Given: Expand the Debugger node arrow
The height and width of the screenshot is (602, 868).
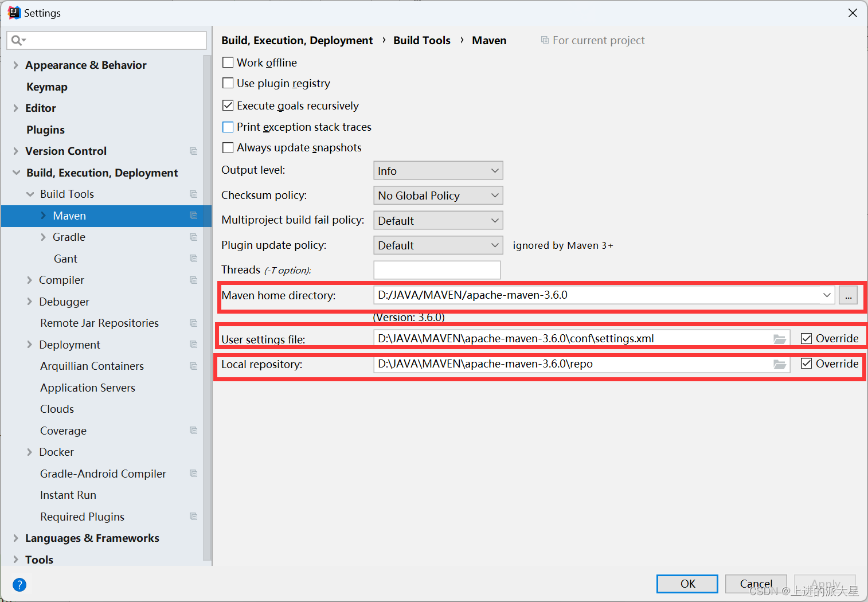Looking at the screenshot, I should tap(29, 302).
